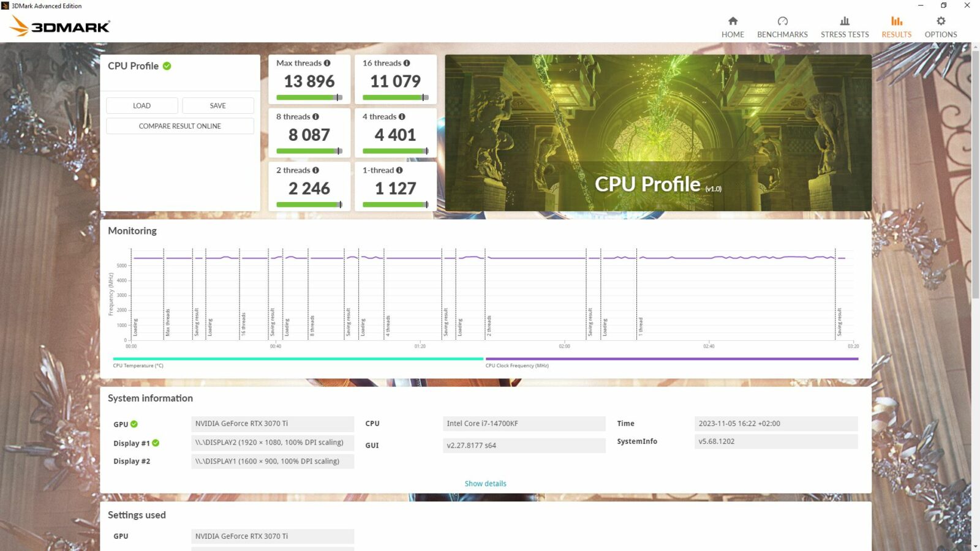Click the CPU Clock Frequency legend bar

pos(671,359)
